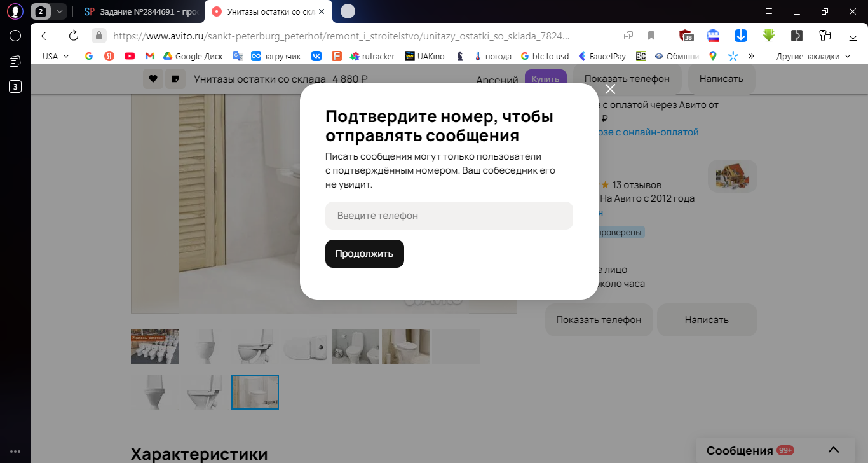The image size is (868, 463).
Task: Open browser history clock icon in sidebar
Action: tap(15, 36)
